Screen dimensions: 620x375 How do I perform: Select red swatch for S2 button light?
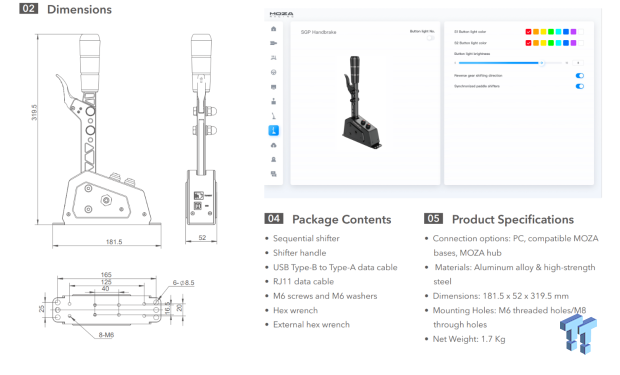(x=528, y=43)
